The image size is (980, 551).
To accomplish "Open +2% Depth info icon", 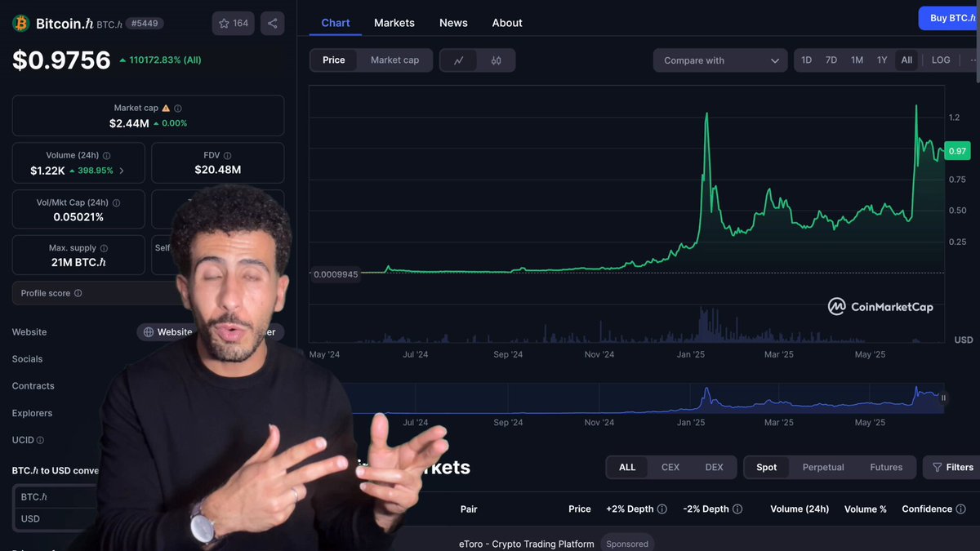I will point(661,509).
